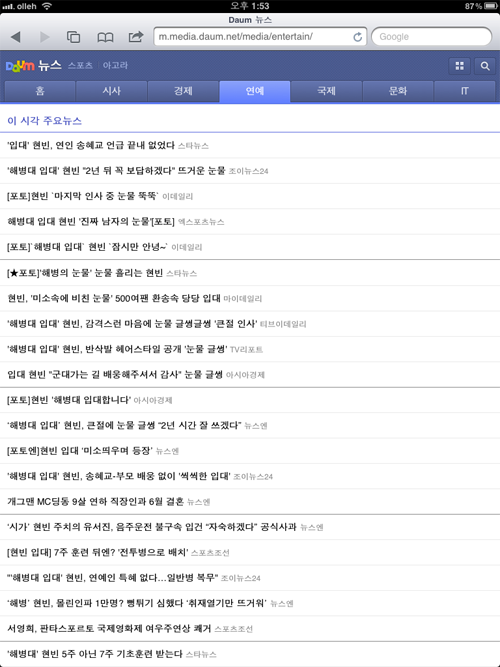This screenshot has height=667, width=500.
Task: Switch to the 경제 tab
Action: [x=183, y=91]
